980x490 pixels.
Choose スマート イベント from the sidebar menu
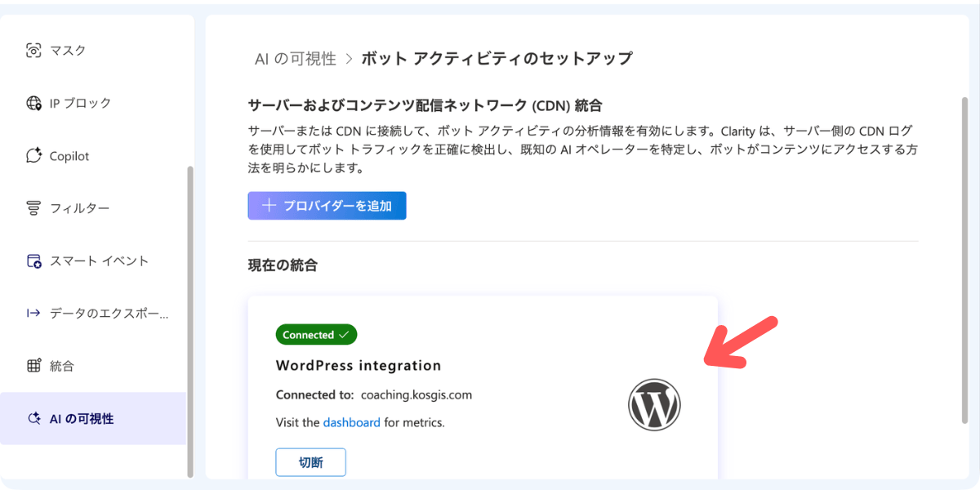[x=90, y=261]
